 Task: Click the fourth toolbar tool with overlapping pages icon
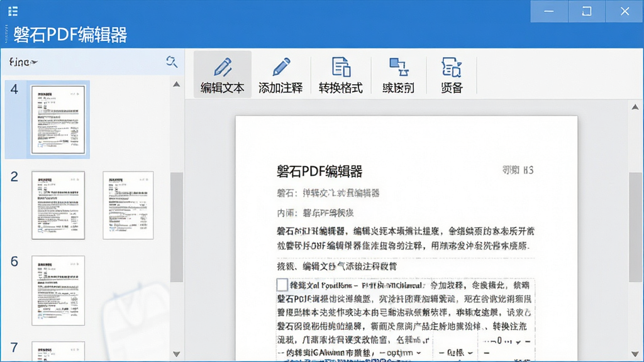coord(398,75)
